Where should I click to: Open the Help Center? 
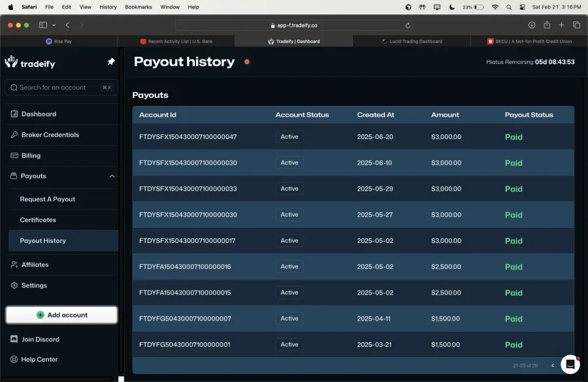point(39,359)
